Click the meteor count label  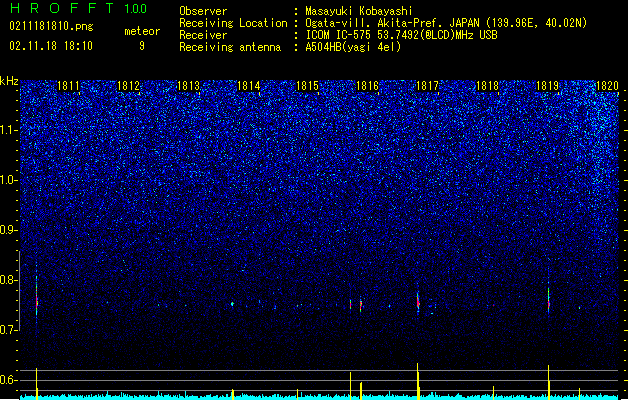pyautogui.click(x=142, y=31)
